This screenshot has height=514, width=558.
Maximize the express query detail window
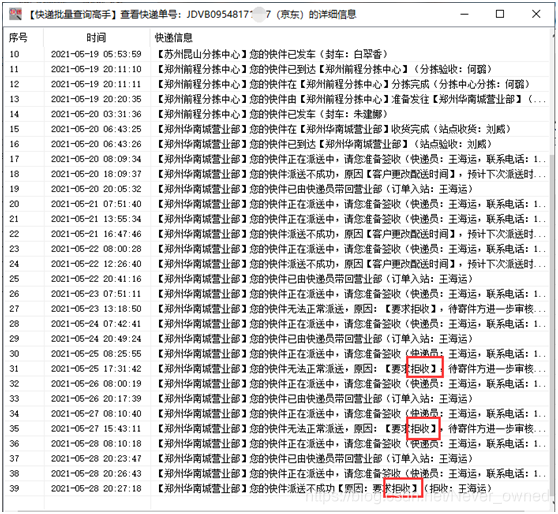pos(500,14)
